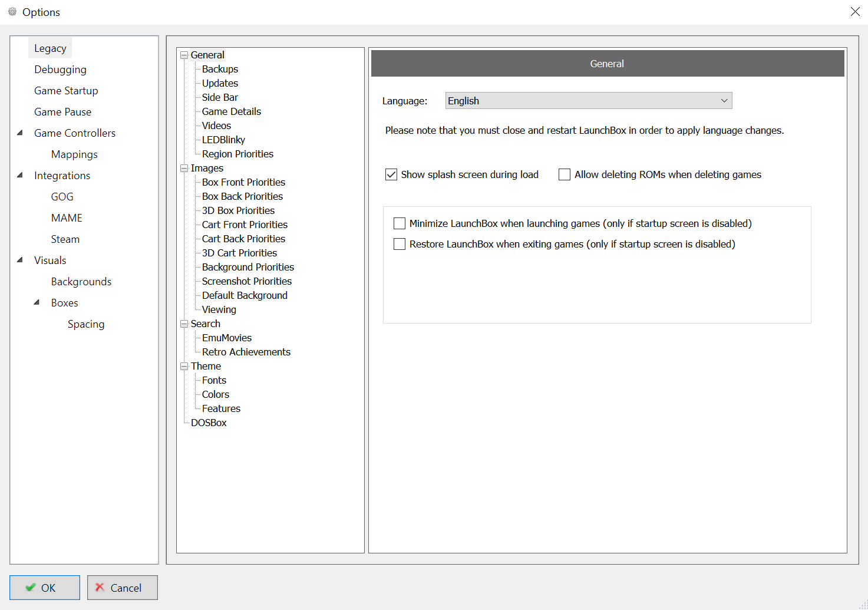Select Visuals in the sidebar
Image resolution: width=868 pixels, height=610 pixels.
pos(50,261)
